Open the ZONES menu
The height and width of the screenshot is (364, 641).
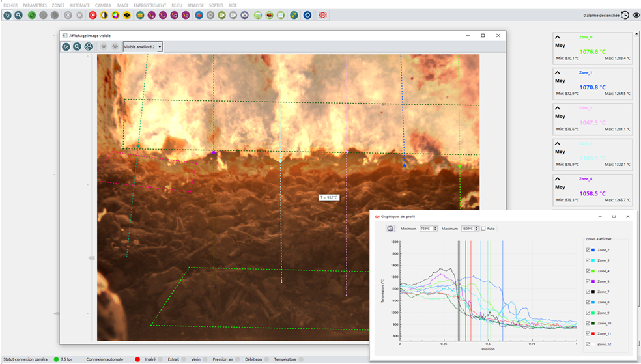coord(58,5)
